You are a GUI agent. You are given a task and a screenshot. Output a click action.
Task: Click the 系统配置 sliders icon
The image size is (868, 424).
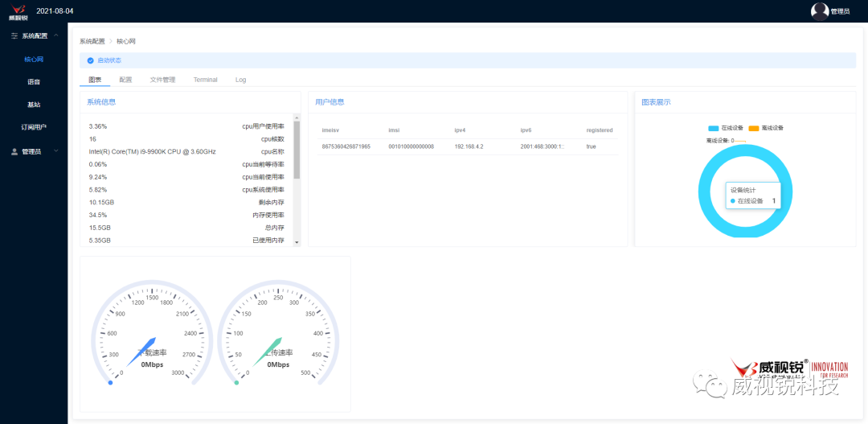(x=14, y=36)
